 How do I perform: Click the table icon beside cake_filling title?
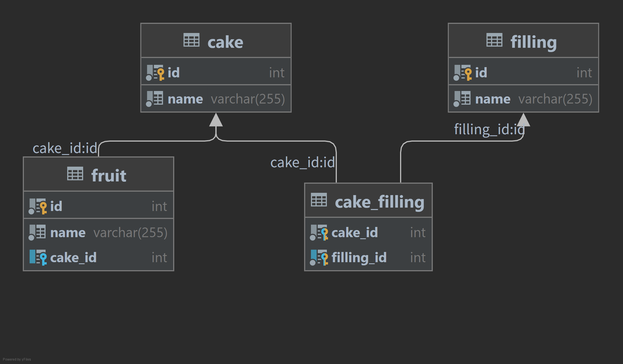click(319, 200)
